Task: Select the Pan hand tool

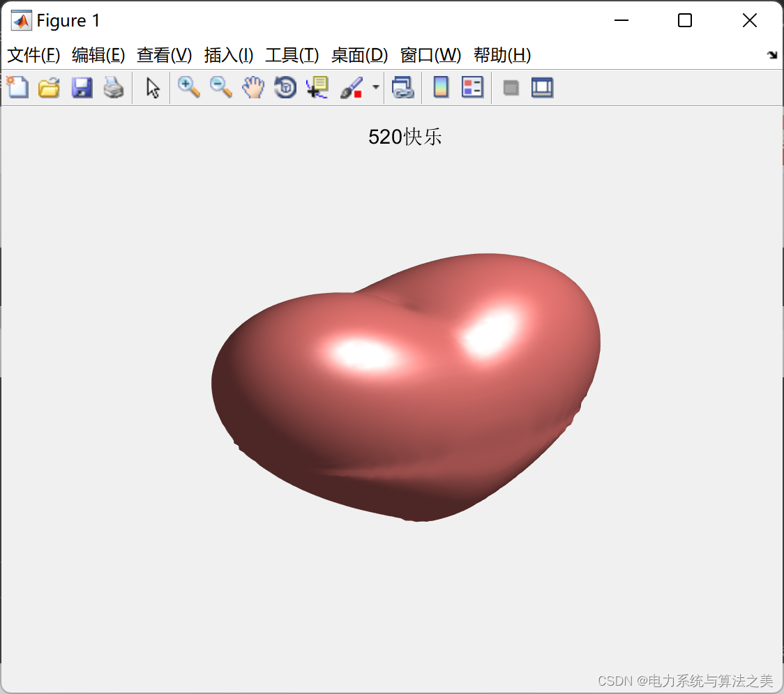Action: (253, 87)
